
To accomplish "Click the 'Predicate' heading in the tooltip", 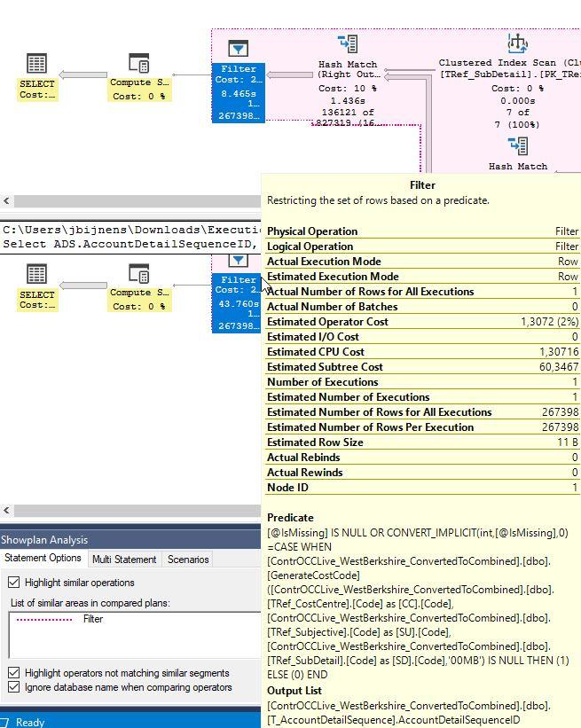I will click(x=290, y=518).
